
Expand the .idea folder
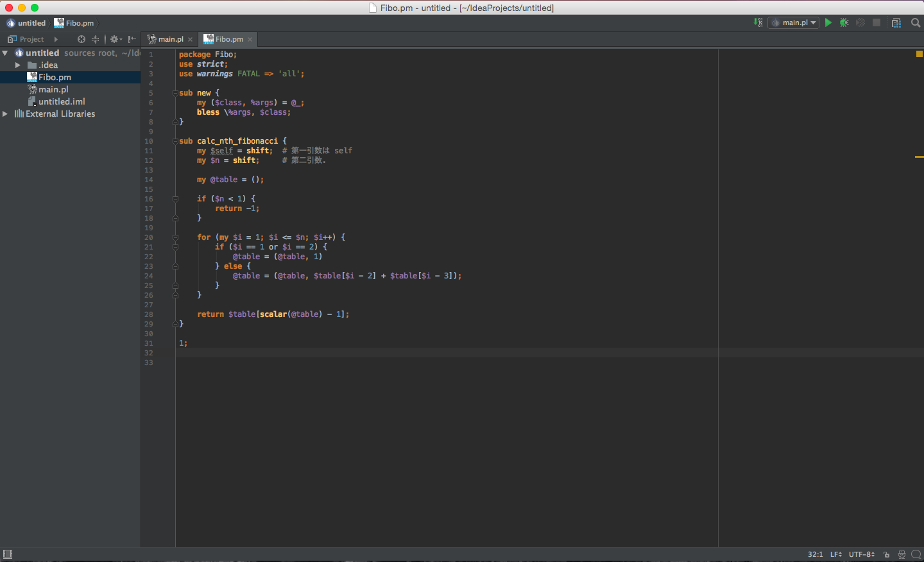coord(18,65)
